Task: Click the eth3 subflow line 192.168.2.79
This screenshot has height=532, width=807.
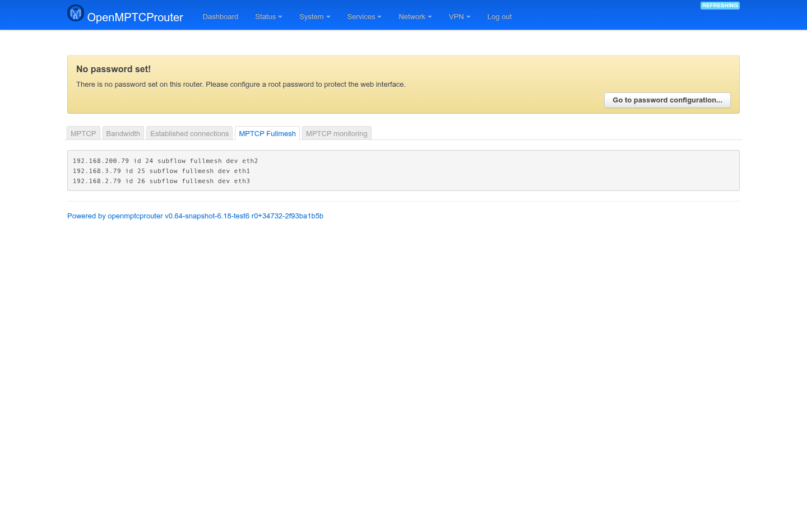Action: (161, 181)
